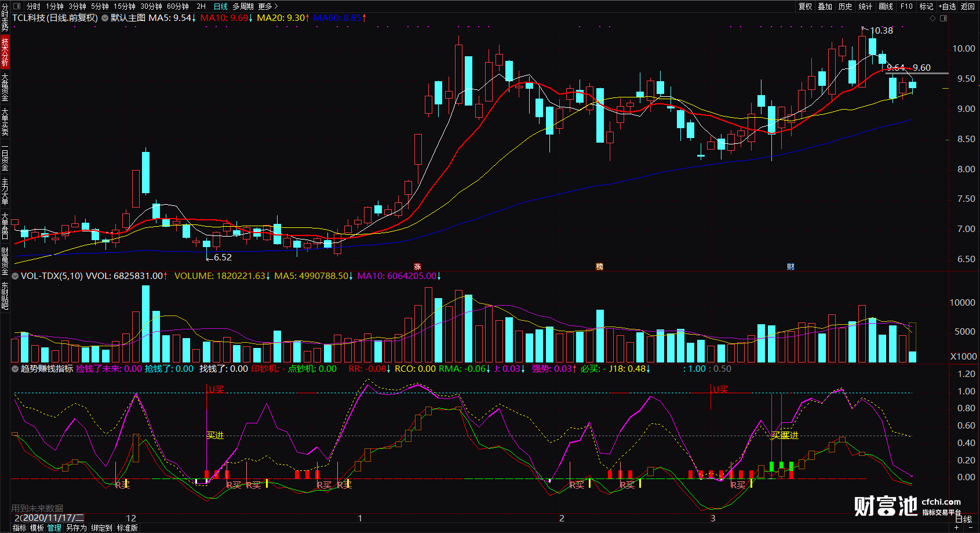Image resolution: width=980 pixels, height=533 pixels.
Task: Switch to the 分时 period tab
Action: pos(34,6)
